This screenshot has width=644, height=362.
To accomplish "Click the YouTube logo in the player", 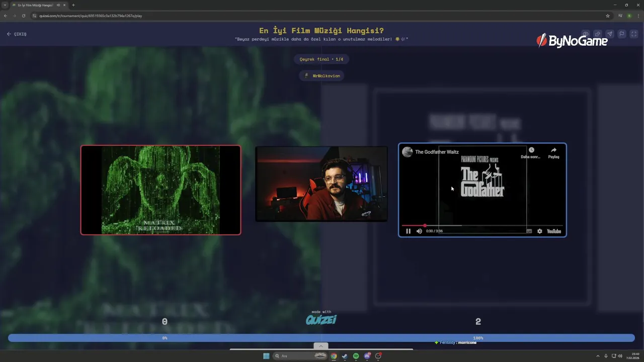I will coord(554,231).
